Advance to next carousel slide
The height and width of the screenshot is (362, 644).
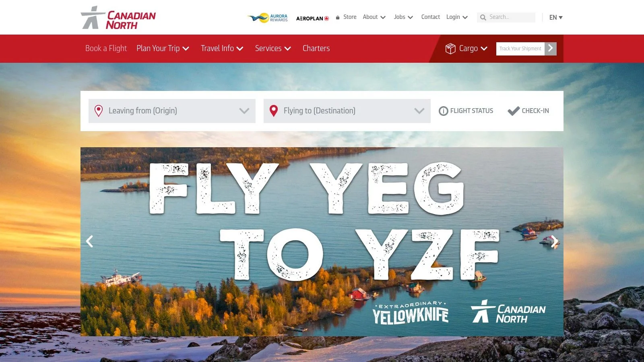coord(554,241)
